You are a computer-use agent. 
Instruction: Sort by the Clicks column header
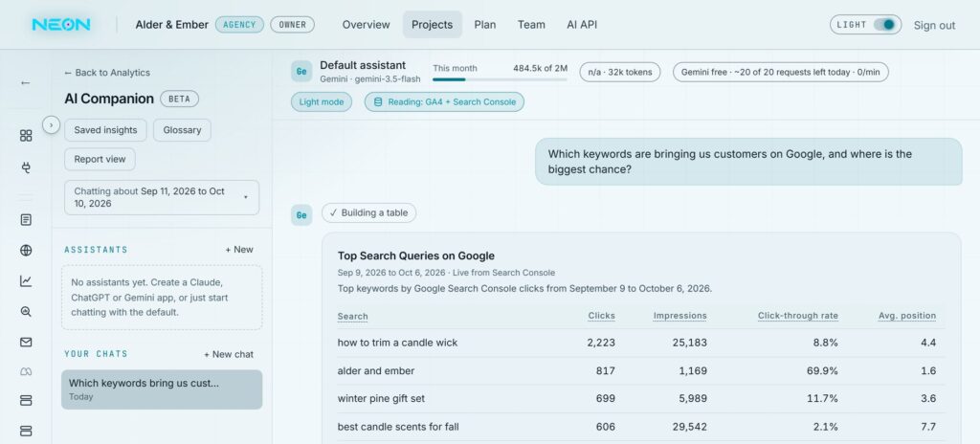coord(601,316)
